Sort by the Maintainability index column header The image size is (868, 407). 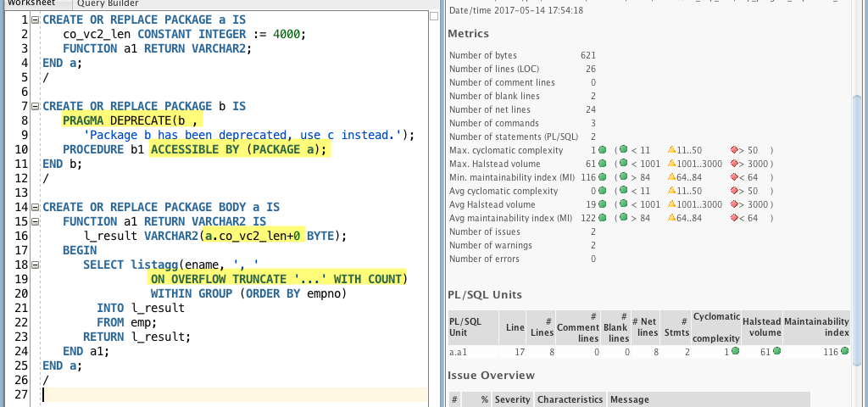(816, 327)
